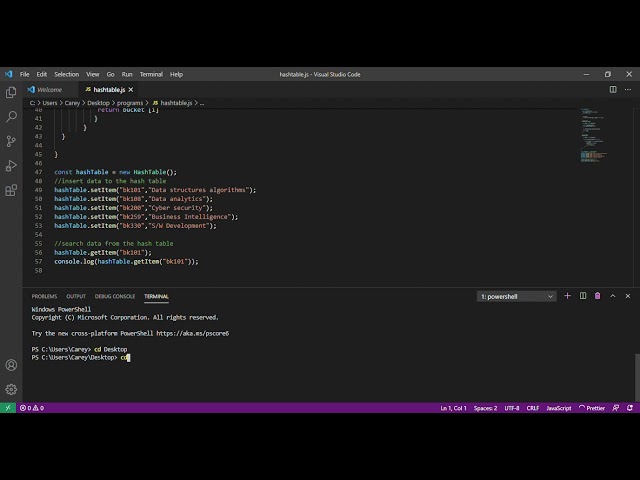Click the "Cyber security" setItem line
The width and height of the screenshot is (640, 480).
point(133,208)
